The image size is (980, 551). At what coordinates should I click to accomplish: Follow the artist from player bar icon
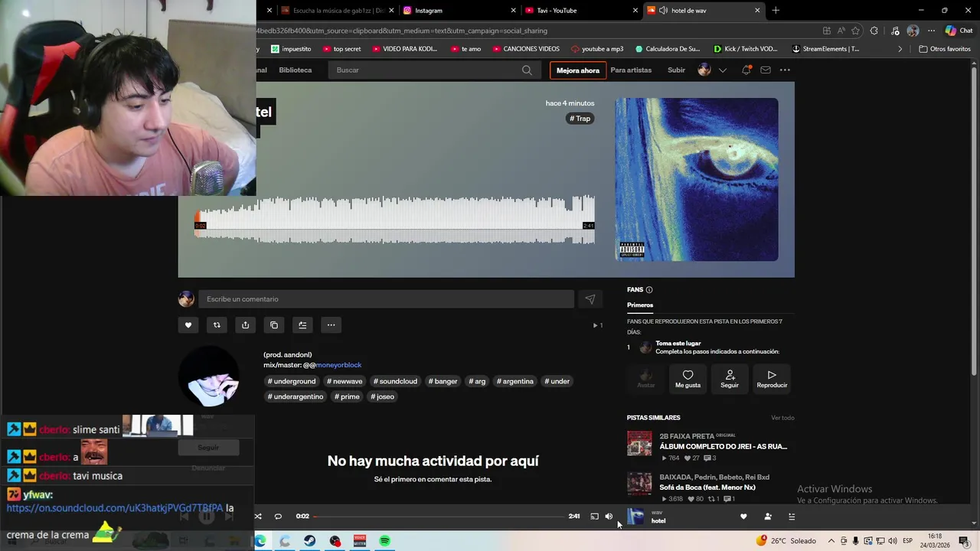[768, 517]
